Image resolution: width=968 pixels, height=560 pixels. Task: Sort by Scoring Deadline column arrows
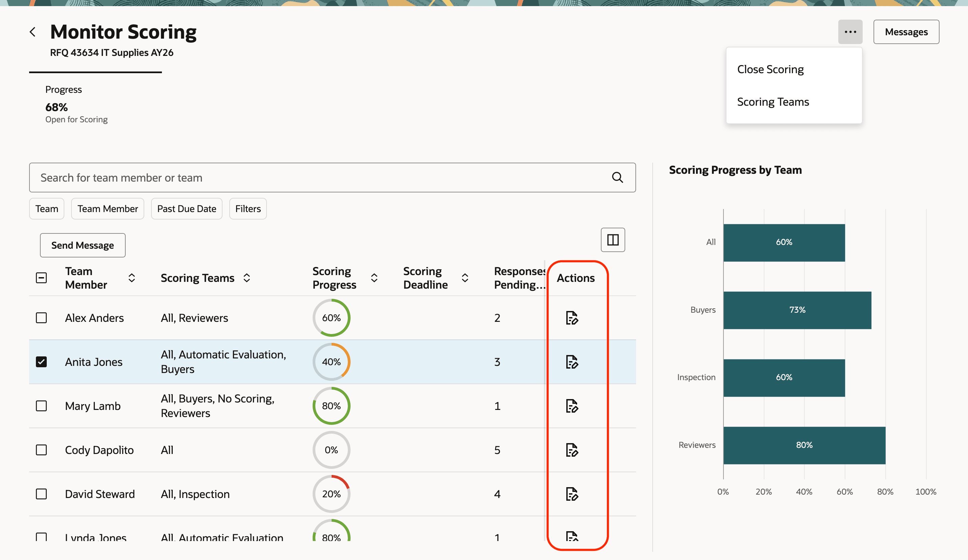tap(464, 278)
